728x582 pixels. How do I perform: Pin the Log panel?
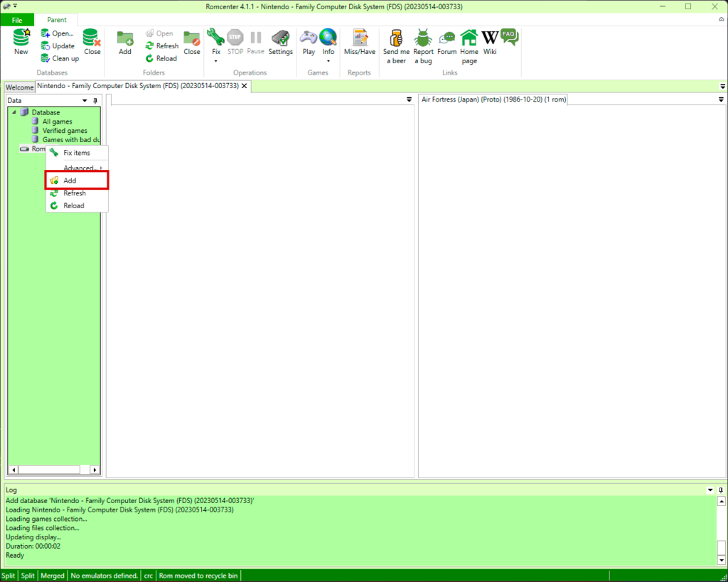(721, 490)
